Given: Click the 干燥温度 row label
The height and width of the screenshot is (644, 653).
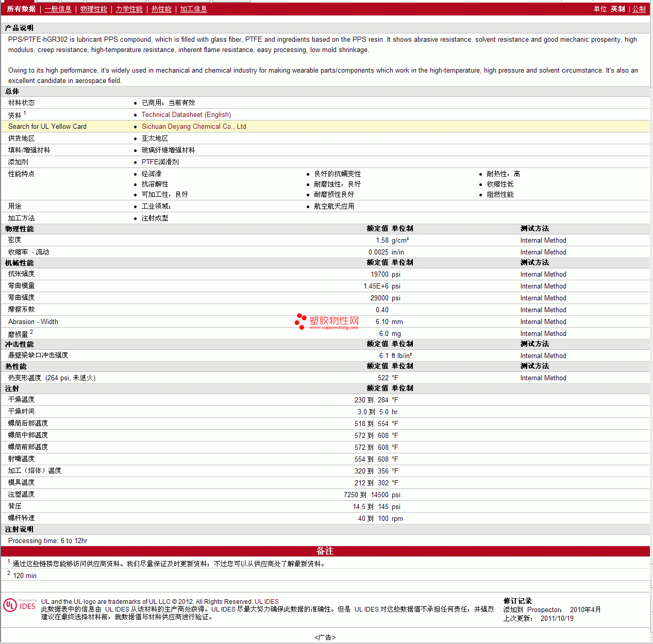Looking at the screenshot, I should tap(22, 400).
